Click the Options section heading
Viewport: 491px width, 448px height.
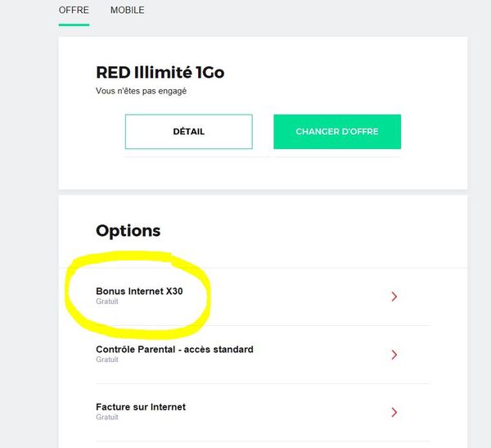[128, 231]
